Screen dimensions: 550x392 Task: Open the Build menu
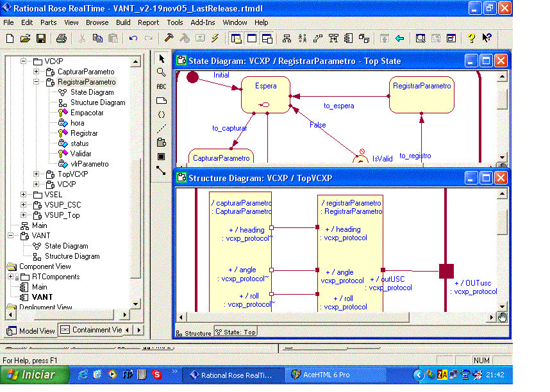click(123, 22)
